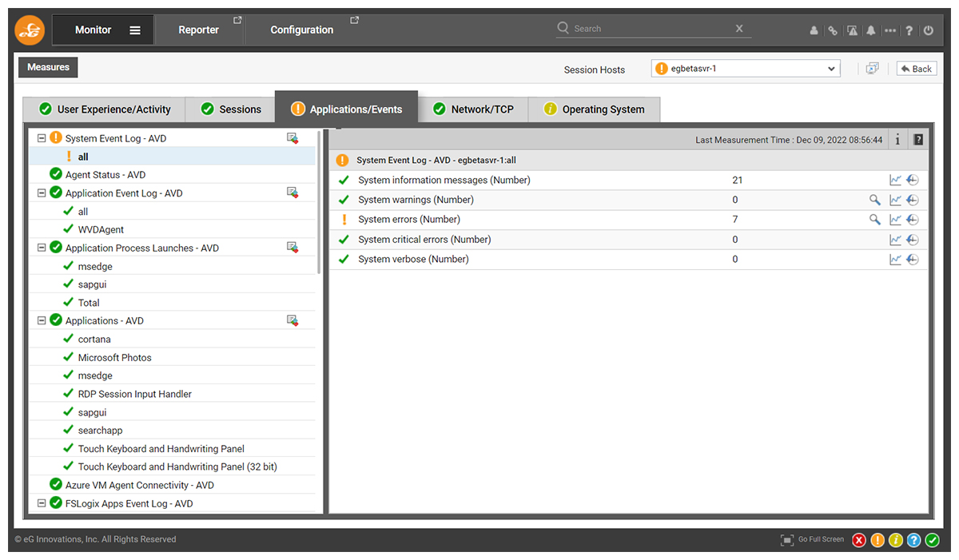Click configure icon for Application Process Launches - AVD
The height and width of the screenshot is (560, 959).
click(x=292, y=248)
